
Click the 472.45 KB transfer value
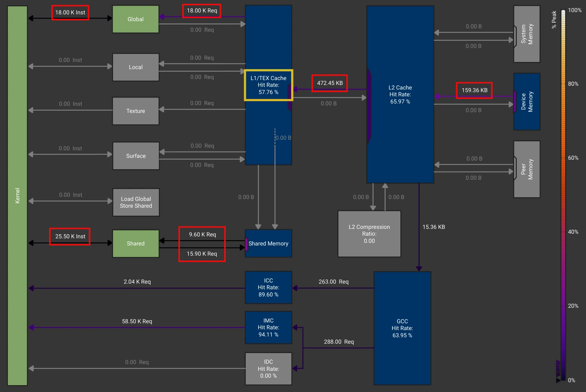point(330,83)
